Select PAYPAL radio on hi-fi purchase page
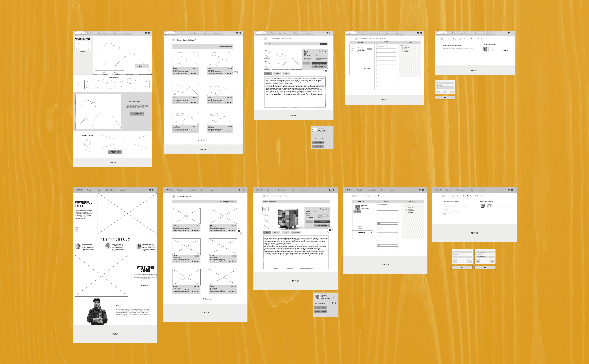 [407, 209]
